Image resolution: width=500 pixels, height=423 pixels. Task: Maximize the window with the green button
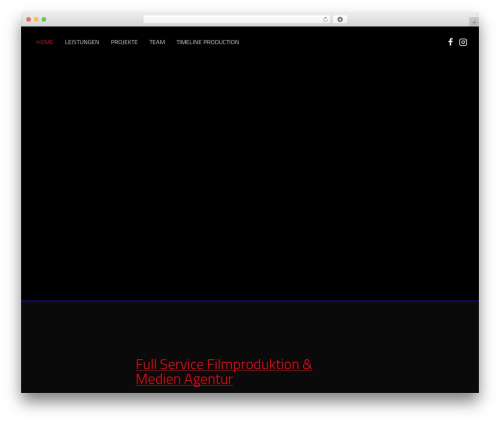[x=44, y=19]
